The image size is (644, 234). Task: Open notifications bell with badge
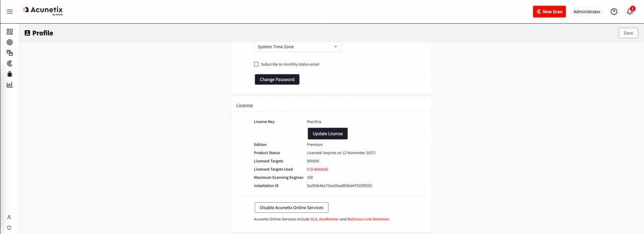point(629,11)
